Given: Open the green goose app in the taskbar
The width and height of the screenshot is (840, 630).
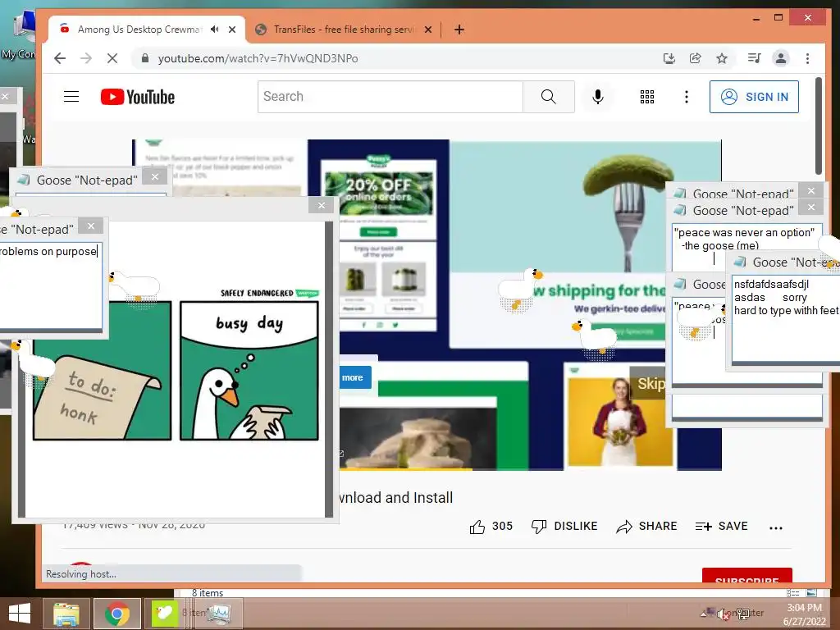Looking at the screenshot, I should (164, 614).
